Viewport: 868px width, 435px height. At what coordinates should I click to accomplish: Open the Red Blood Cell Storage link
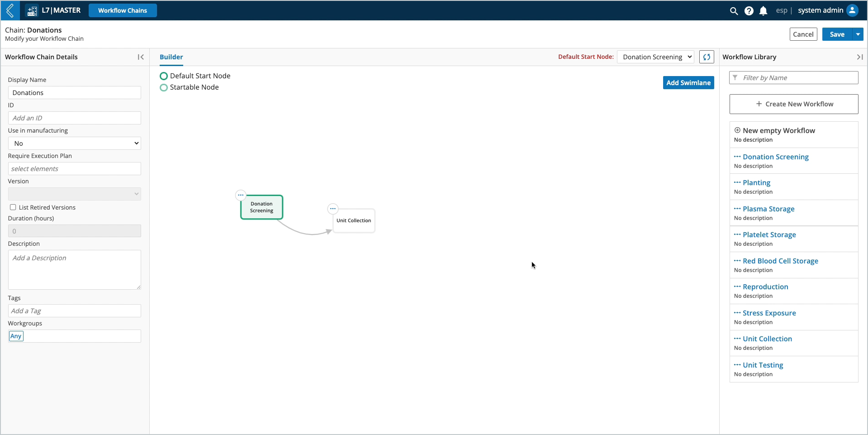[x=780, y=261]
